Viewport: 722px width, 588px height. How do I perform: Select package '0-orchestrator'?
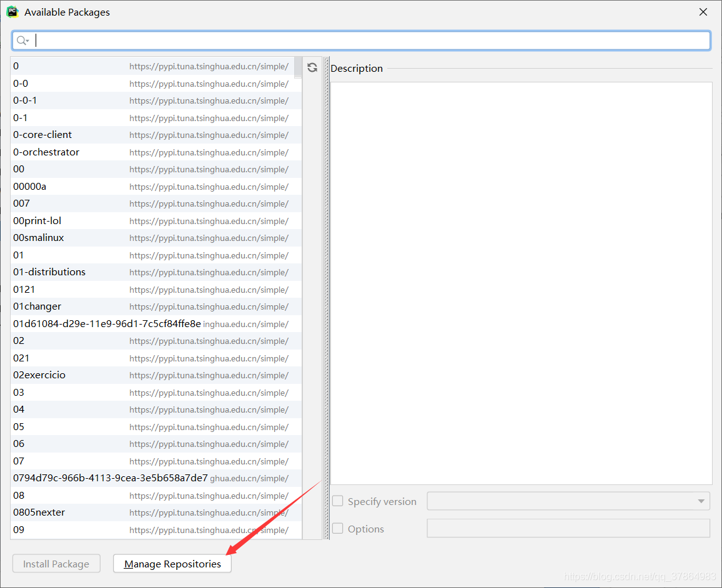click(x=156, y=152)
